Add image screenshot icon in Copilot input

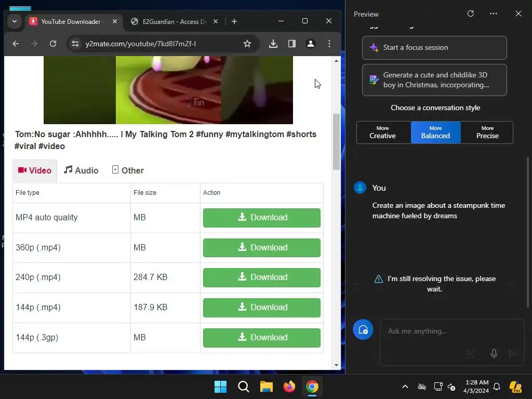471,353
